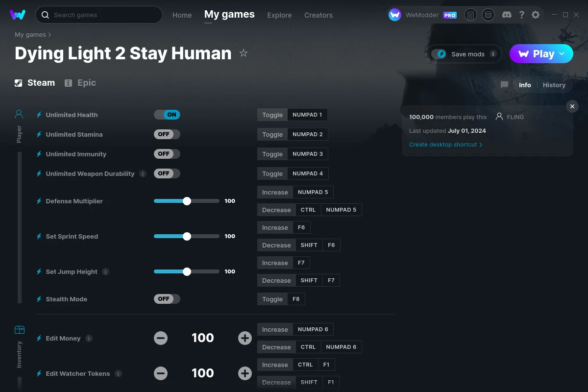Click the Discord icon in the title bar
This screenshot has height=392, width=588.
507,15
